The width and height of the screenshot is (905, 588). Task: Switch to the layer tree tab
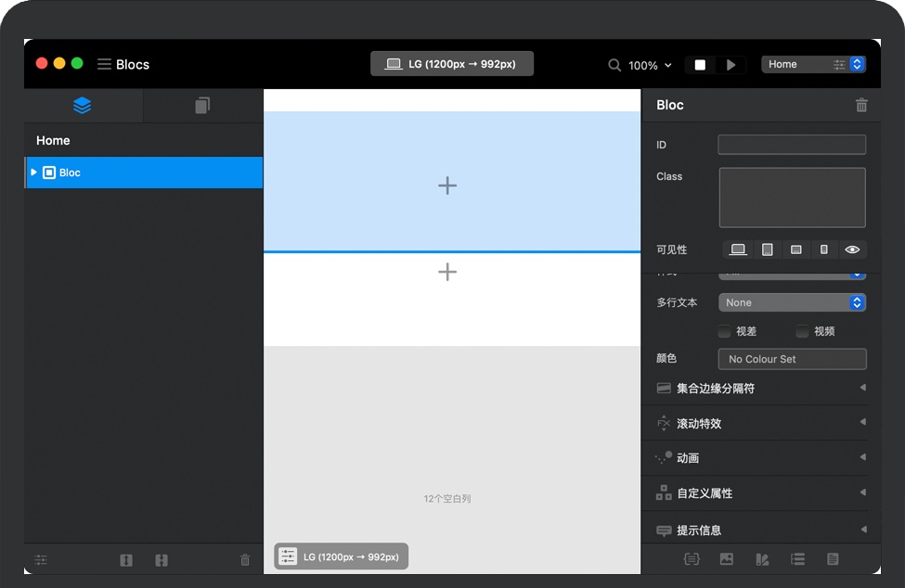(83, 106)
